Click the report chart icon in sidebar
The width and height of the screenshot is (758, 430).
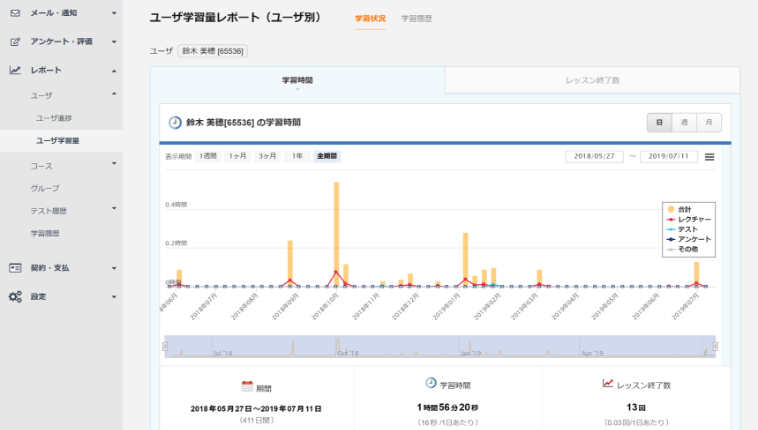click(15, 70)
